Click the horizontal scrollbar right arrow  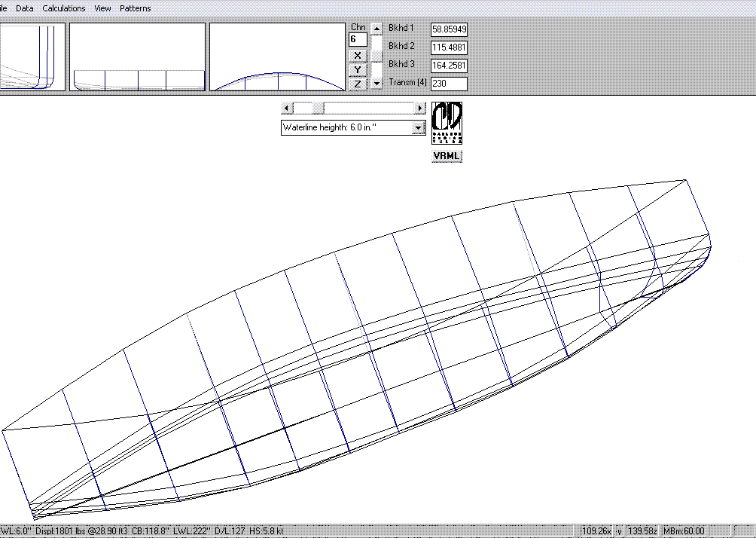pos(419,108)
